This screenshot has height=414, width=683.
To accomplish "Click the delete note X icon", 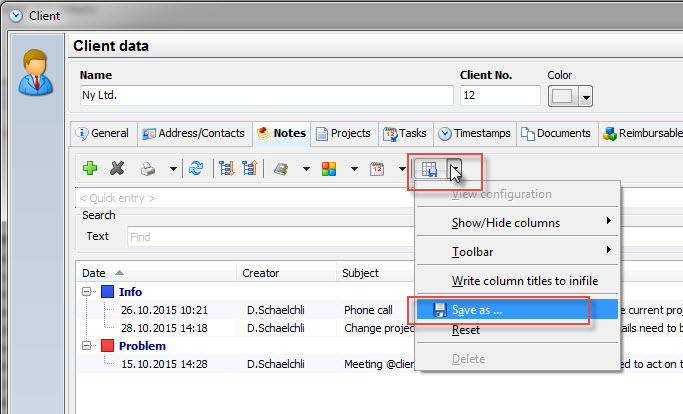I will (x=117, y=169).
